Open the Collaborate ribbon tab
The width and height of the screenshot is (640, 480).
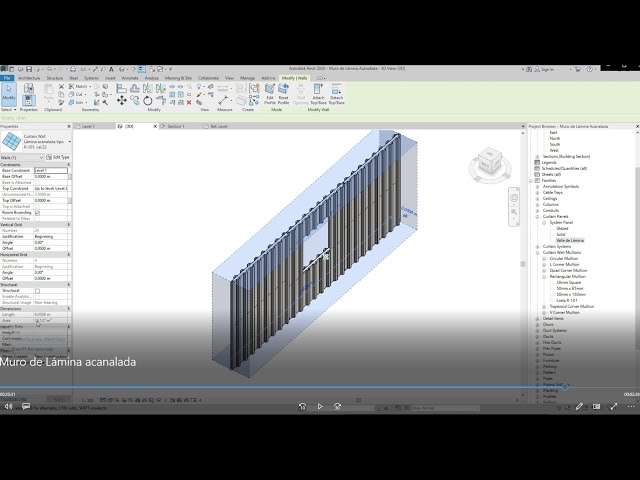coord(208,78)
